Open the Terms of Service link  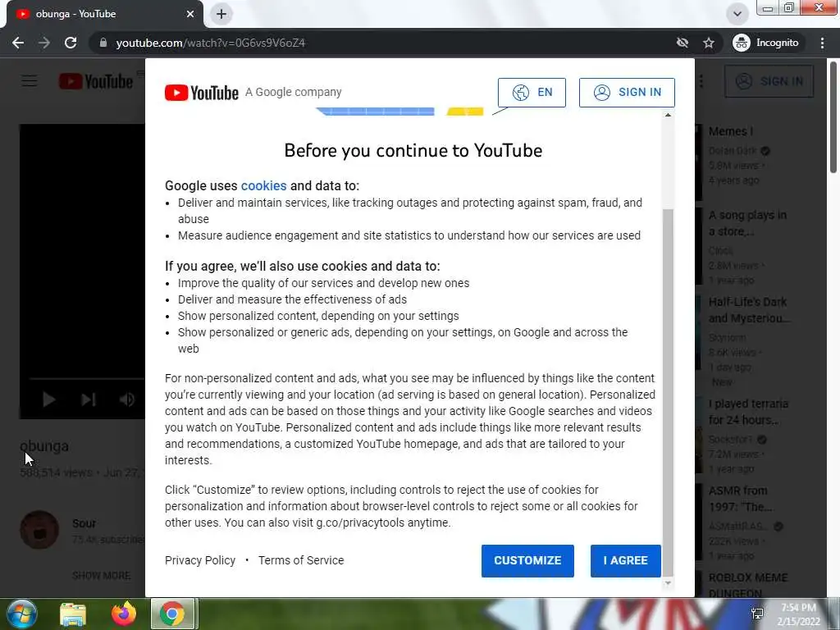pyautogui.click(x=301, y=560)
